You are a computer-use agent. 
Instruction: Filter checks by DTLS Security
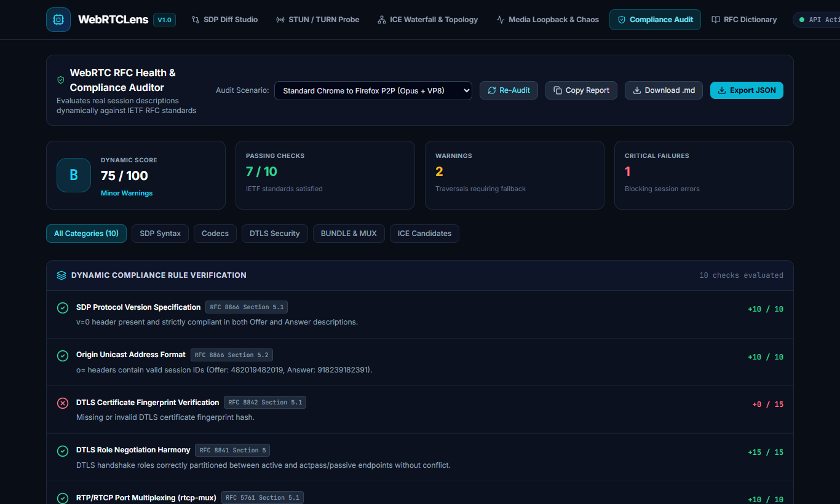click(275, 234)
